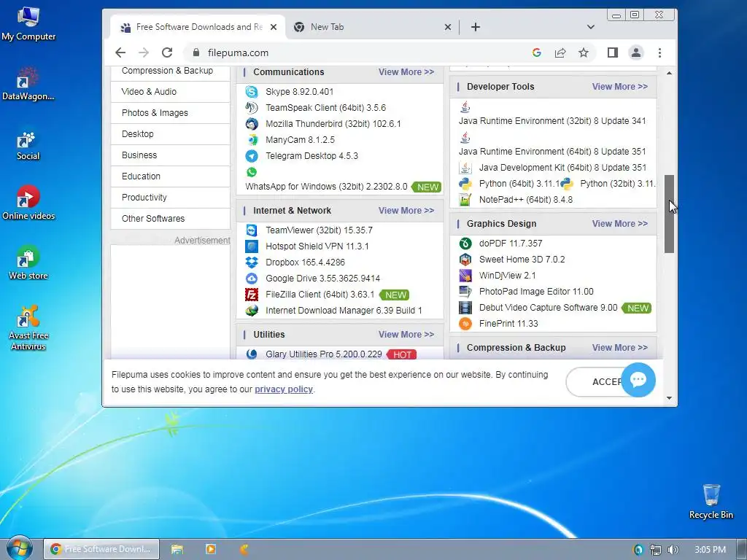The image size is (747, 560).
Task: Click View More for Internet & Network
Action: (406, 211)
